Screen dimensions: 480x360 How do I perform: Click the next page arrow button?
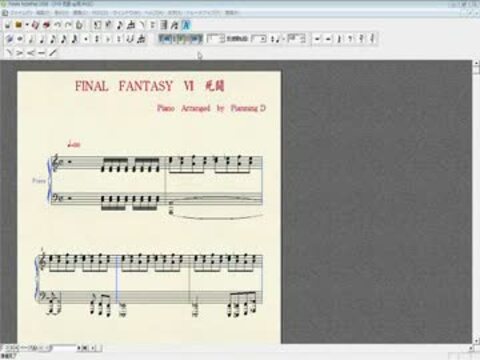(x=93, y=348)
